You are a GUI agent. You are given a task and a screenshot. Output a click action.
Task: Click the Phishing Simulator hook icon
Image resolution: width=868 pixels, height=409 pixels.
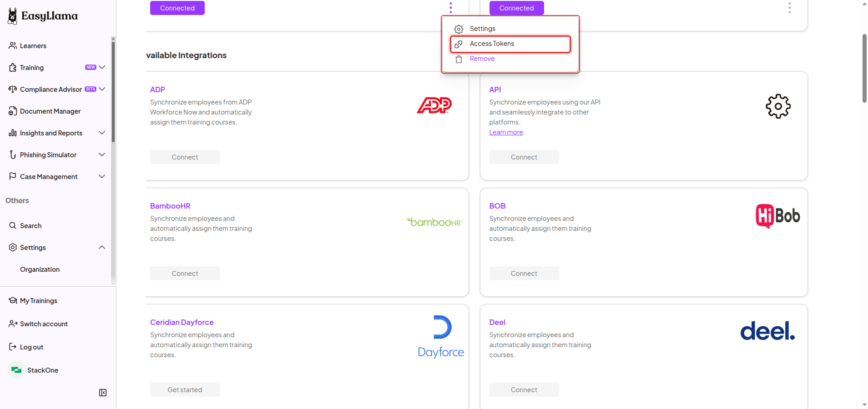tap(13, 155)
